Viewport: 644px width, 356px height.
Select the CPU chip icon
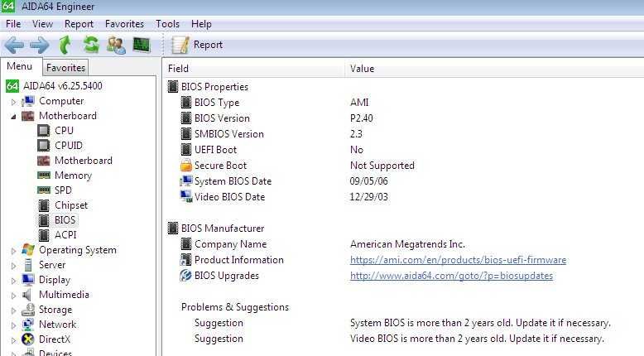coord(44,131)
